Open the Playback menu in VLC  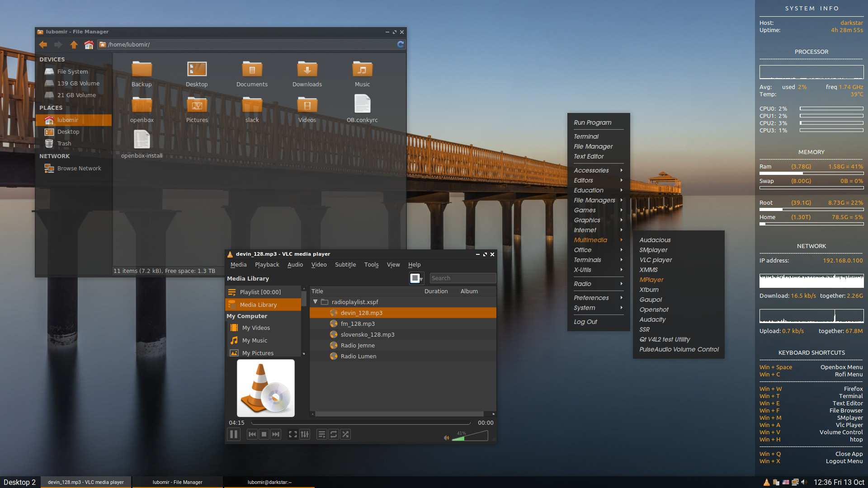click(267, 265)
